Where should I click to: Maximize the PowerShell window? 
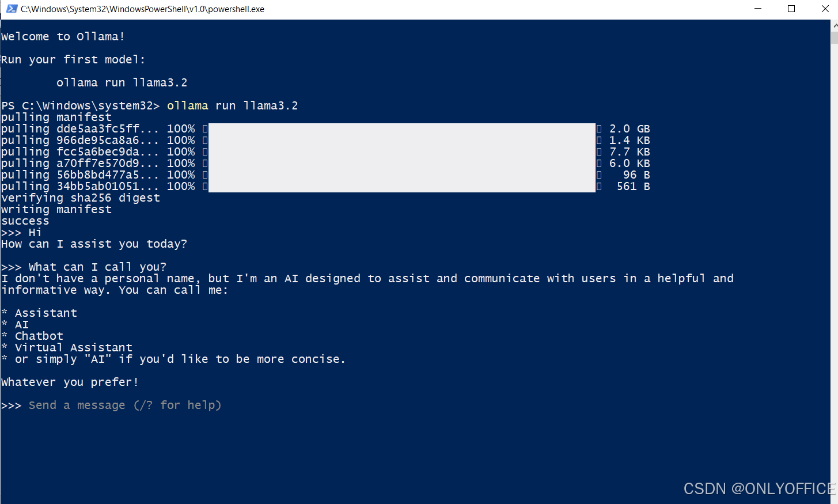click(x=791, y=9)
